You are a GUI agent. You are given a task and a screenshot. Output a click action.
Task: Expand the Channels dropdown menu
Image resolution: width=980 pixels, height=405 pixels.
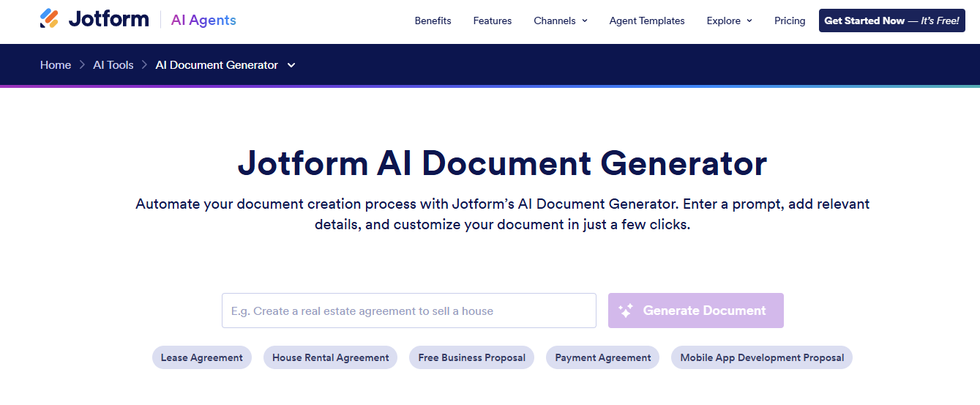(x=561, y=21)
